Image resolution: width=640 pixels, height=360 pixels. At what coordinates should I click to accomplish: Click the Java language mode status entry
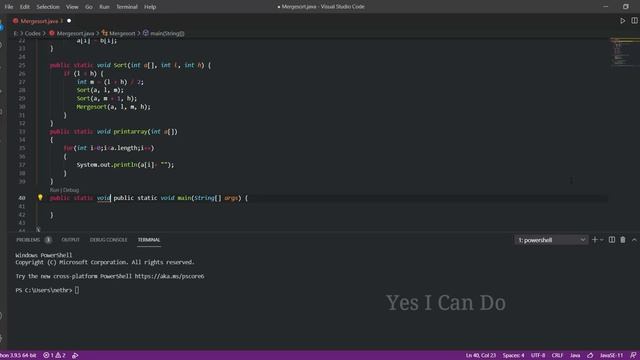[x=575, y=356]
